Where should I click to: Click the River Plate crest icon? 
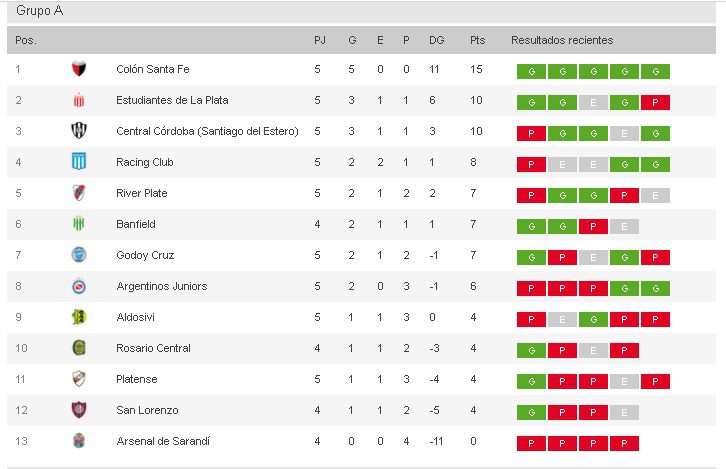[79, 194]
